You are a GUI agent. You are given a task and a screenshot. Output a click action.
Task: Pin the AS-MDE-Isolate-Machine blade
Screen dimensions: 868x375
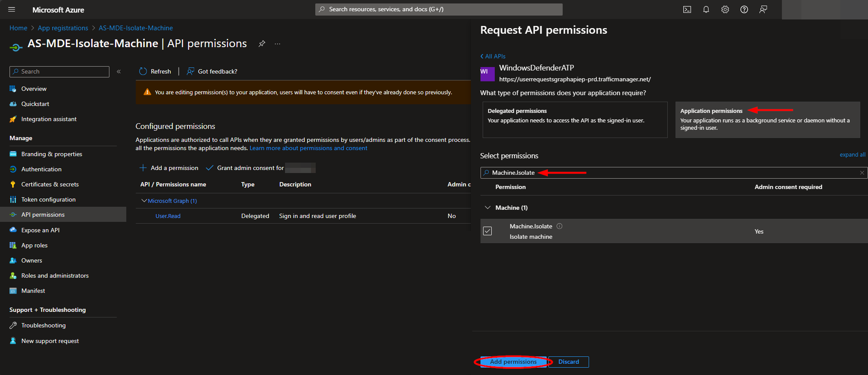pyautogui.click(x=262, y=44)
